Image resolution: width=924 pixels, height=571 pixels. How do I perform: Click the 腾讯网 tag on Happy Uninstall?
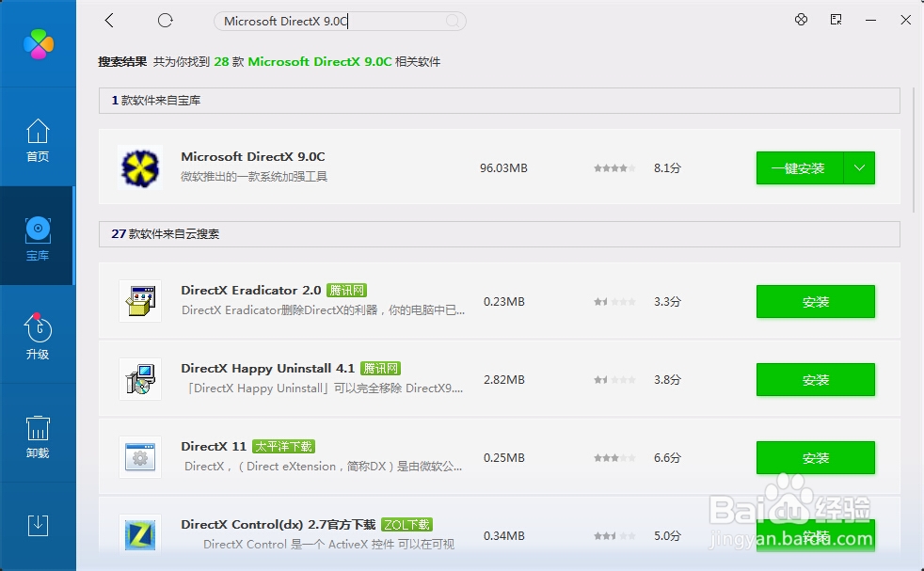tap(380, 369)
